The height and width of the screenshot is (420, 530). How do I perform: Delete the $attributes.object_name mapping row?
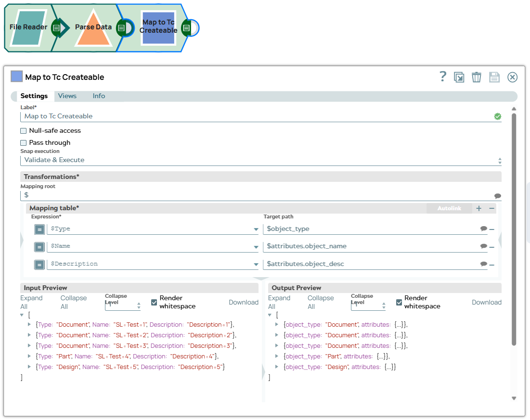point(492,247)
